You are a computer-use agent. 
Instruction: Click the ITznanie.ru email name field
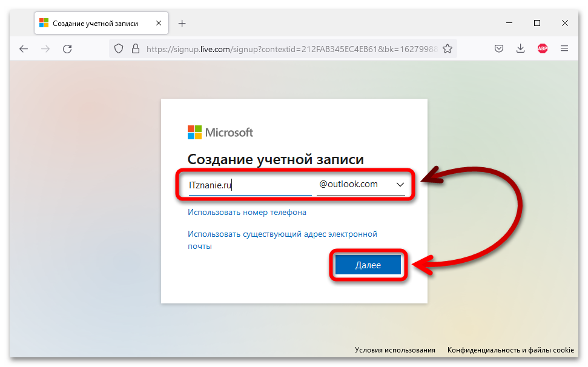249,185
